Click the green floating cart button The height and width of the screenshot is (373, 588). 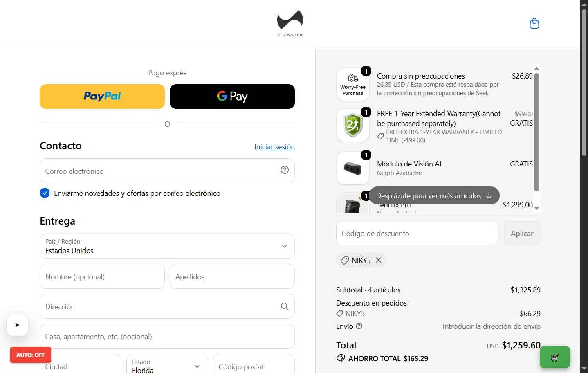tap(555, 357)
